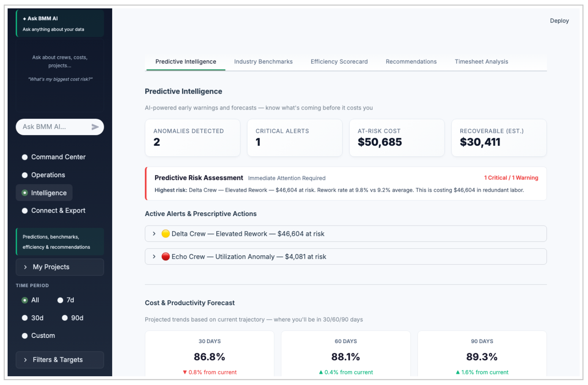Click the Ask BMM AI header panel
The image size is (588, 385).
pyautogui.click(x=60, y=24)
